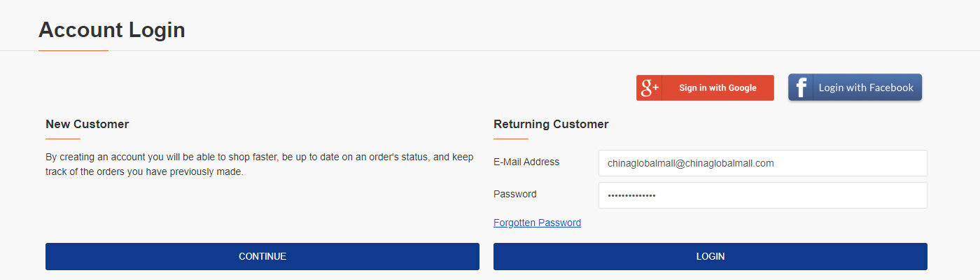Sign in with Google text button

pos(717,87)
